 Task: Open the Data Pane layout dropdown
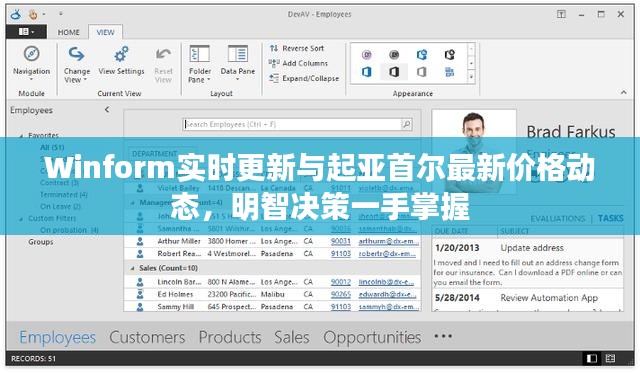coord(238,63)
